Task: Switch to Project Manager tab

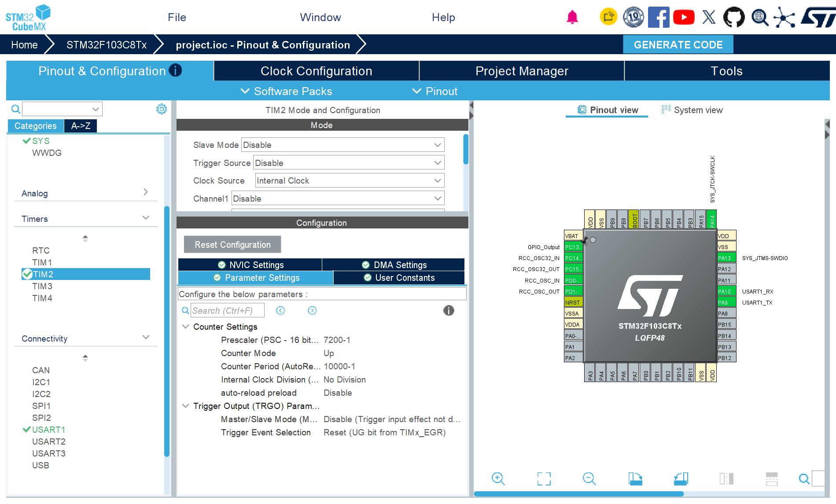Action: tap(522, 71)
